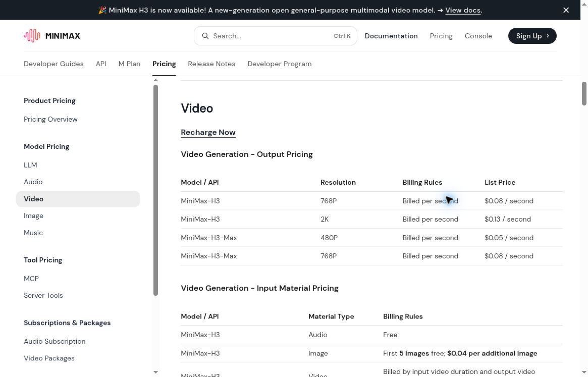Switch to Release Notes tab
The width and height of the screenshot is (588, 377).
(211, 64)
